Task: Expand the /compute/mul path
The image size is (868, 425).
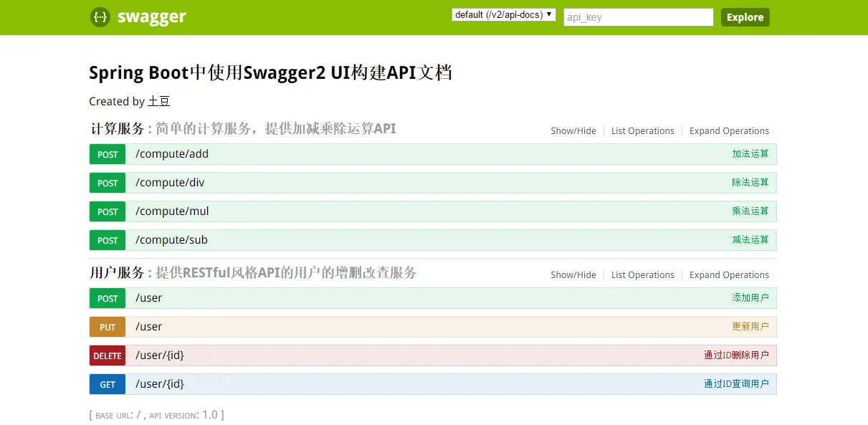Action: point(172,211)
